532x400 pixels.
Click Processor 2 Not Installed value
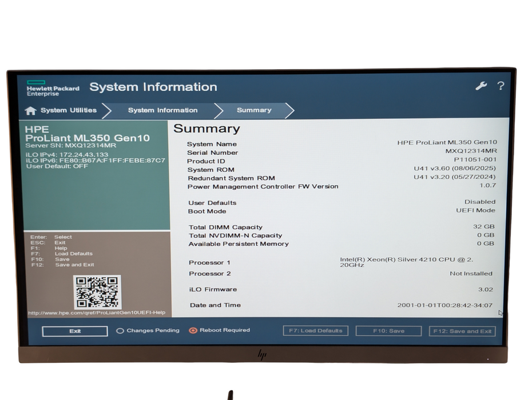471,273
